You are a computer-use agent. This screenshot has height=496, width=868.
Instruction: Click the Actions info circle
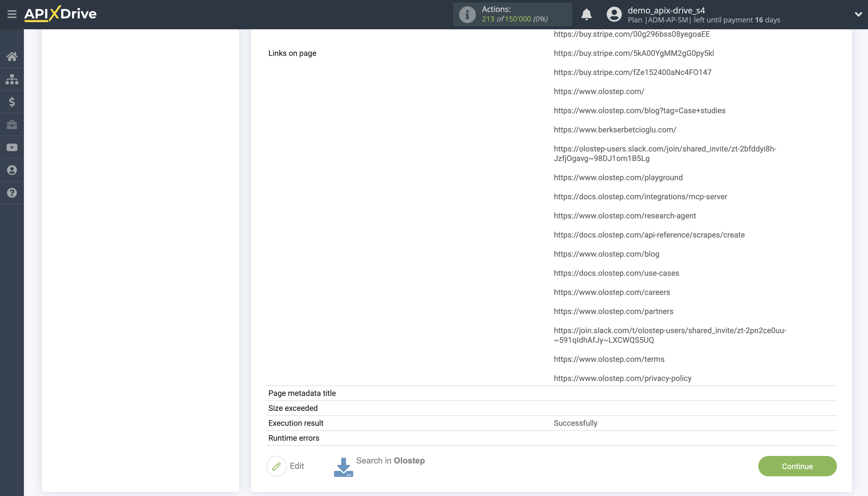(x=467, y=14)
